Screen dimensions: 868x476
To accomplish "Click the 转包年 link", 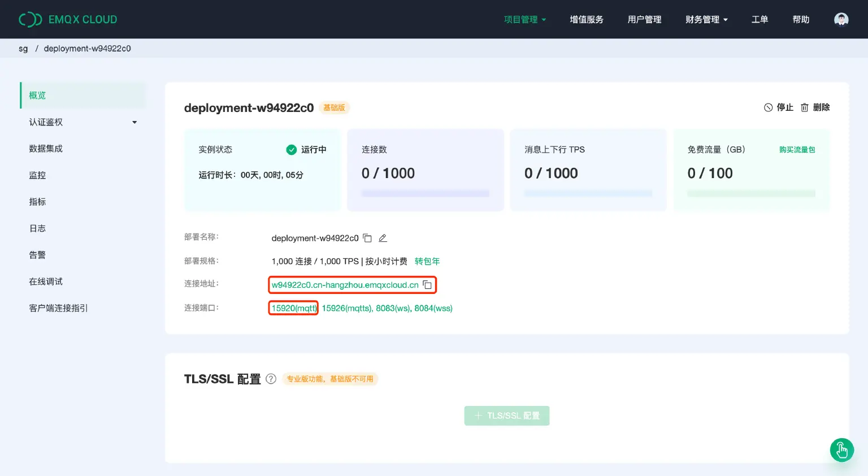I will coord(427,261).
